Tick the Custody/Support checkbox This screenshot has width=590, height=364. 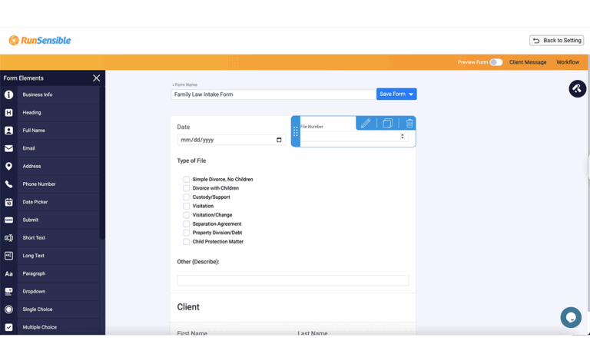pos(186,197)
